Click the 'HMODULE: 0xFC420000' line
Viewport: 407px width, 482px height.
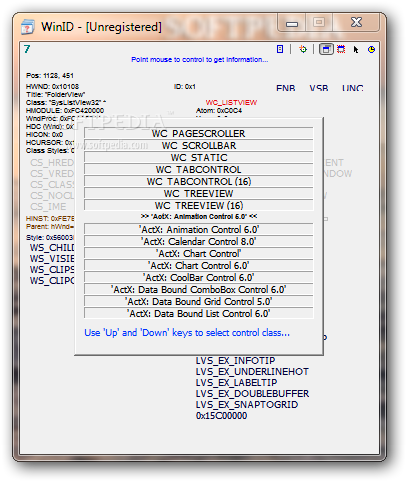[65, 111]
